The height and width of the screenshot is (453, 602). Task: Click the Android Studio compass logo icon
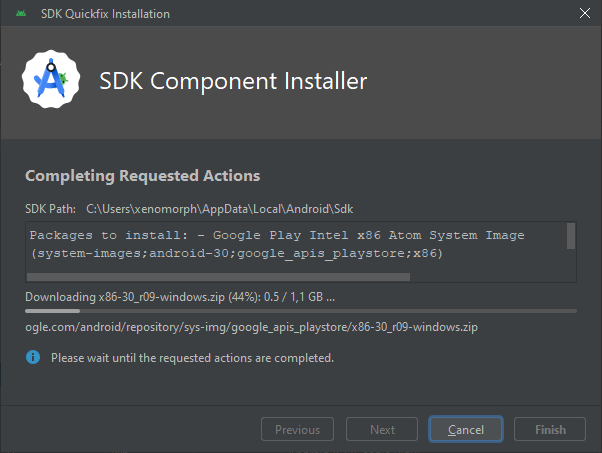pyautogui.click(x=51, y=79)
